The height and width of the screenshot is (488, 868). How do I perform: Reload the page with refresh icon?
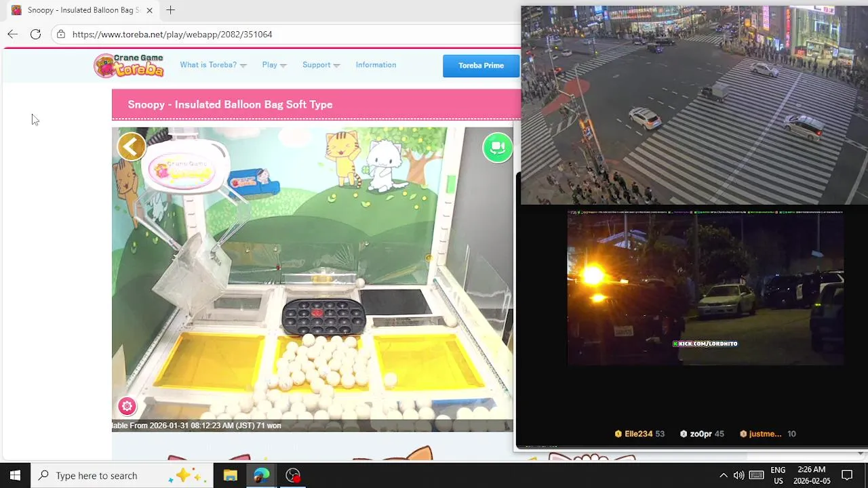coord(35,34)
